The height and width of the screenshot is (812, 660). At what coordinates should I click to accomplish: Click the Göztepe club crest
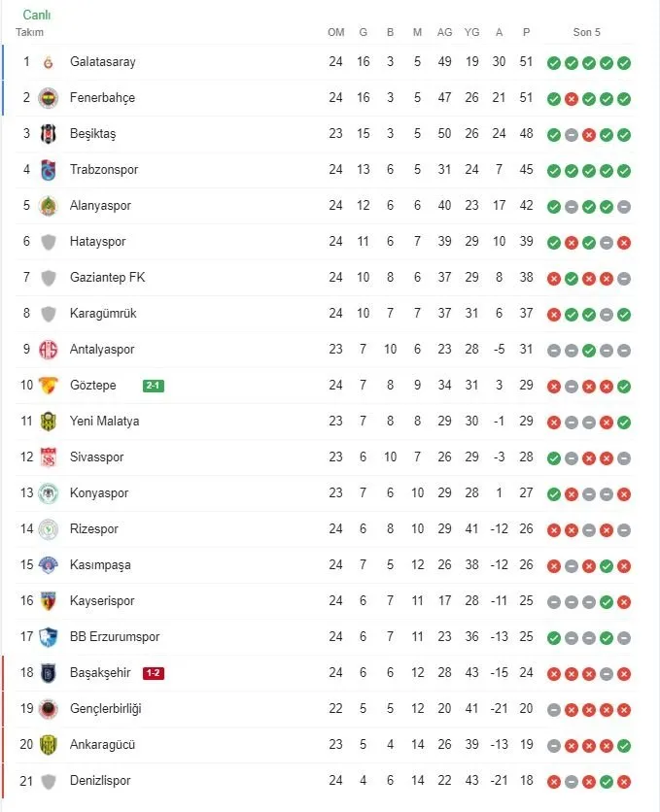coord(48,386)
